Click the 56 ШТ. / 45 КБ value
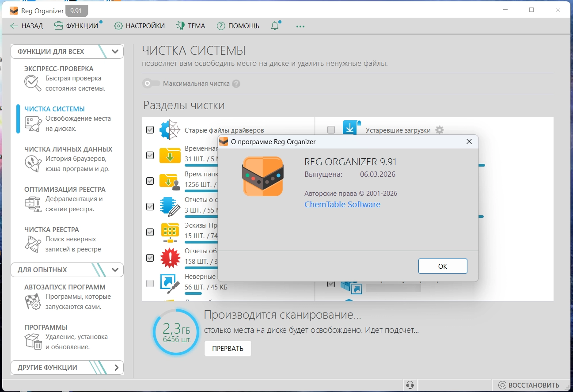This screenshot has height=392, width=573. point(206,287)
